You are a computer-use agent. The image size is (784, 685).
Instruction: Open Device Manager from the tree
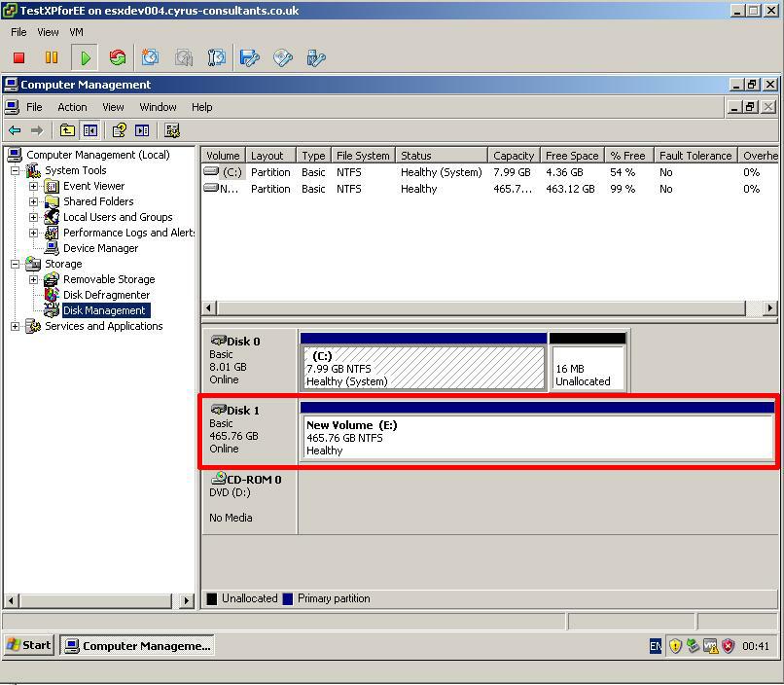click(x=100, y=248)
